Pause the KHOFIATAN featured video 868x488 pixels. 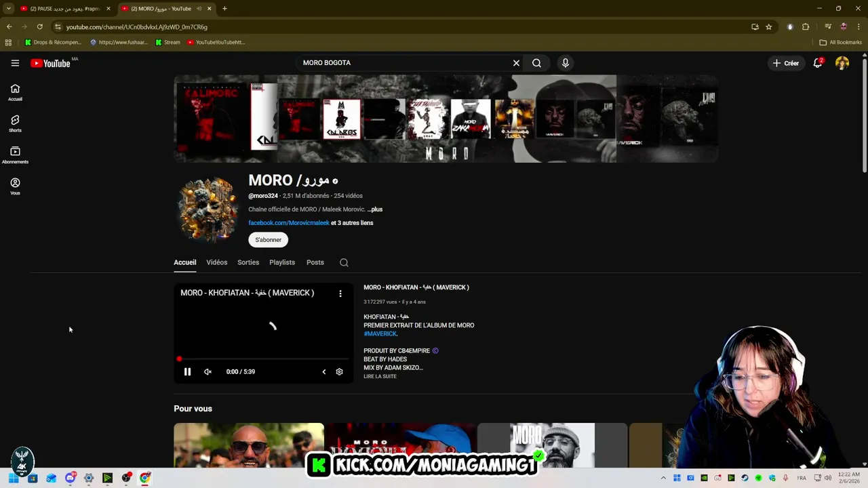pyautogui.click(x=188, y=371)
